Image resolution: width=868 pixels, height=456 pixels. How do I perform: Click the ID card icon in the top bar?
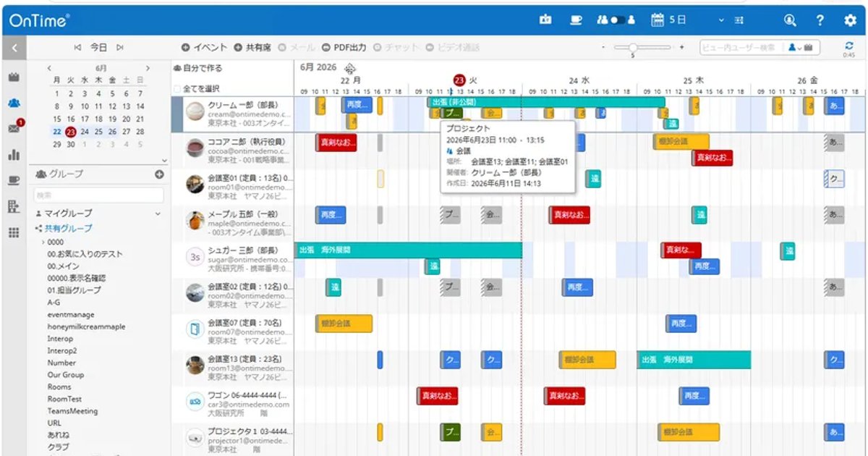pos(545,20)
